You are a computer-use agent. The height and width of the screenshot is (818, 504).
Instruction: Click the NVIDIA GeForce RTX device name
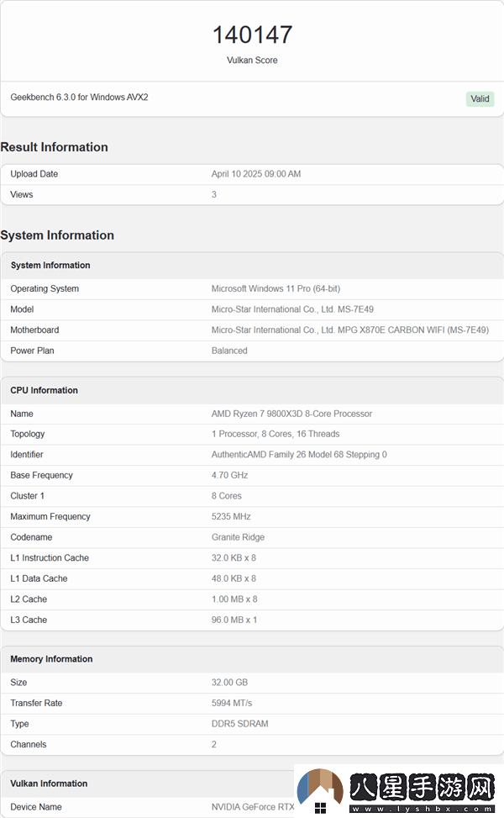pyautogui.click(x=253, y=807)
